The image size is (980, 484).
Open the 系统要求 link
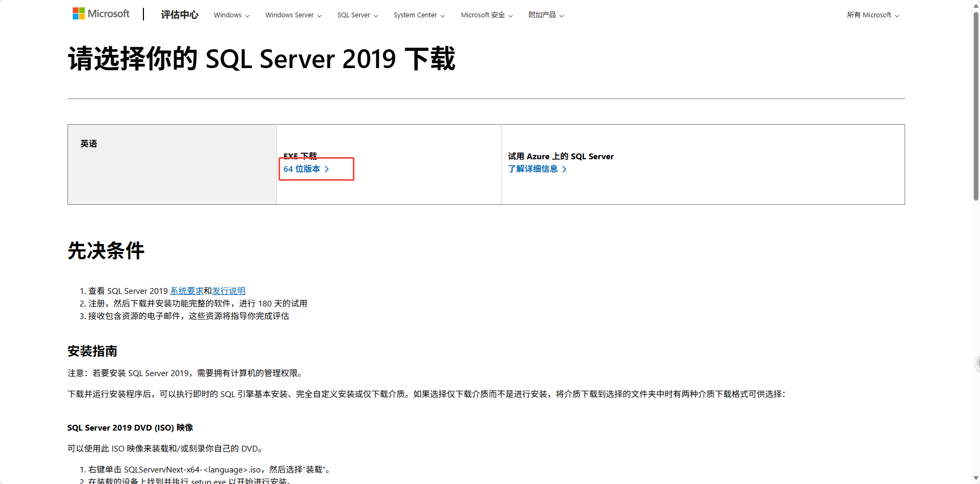click(186, 291)
